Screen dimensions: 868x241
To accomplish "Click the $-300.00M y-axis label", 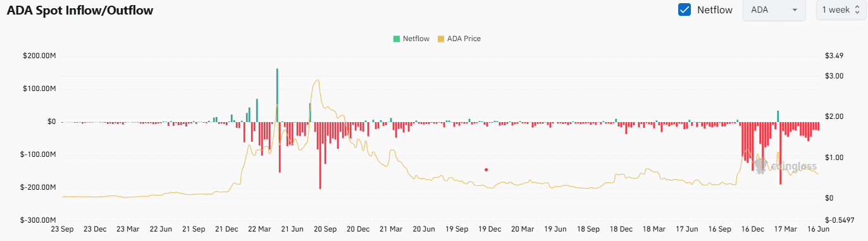I will pos(39,221).
